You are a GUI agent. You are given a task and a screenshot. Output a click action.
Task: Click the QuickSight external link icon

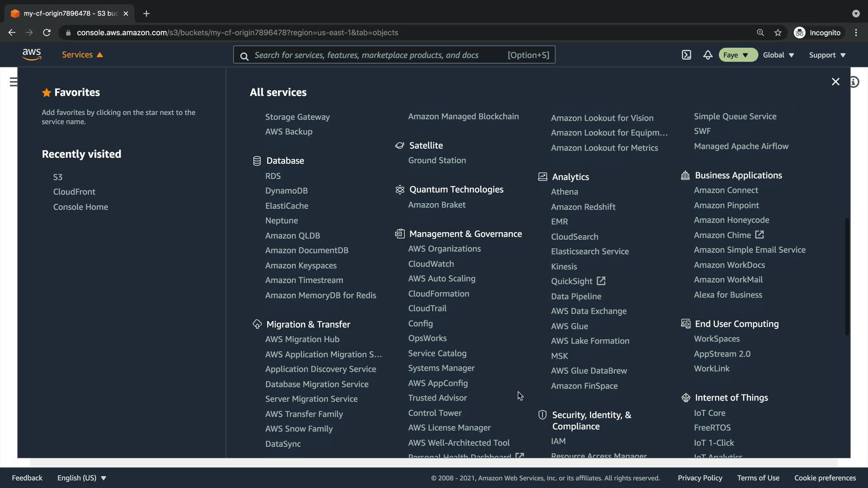click(601, 281)
